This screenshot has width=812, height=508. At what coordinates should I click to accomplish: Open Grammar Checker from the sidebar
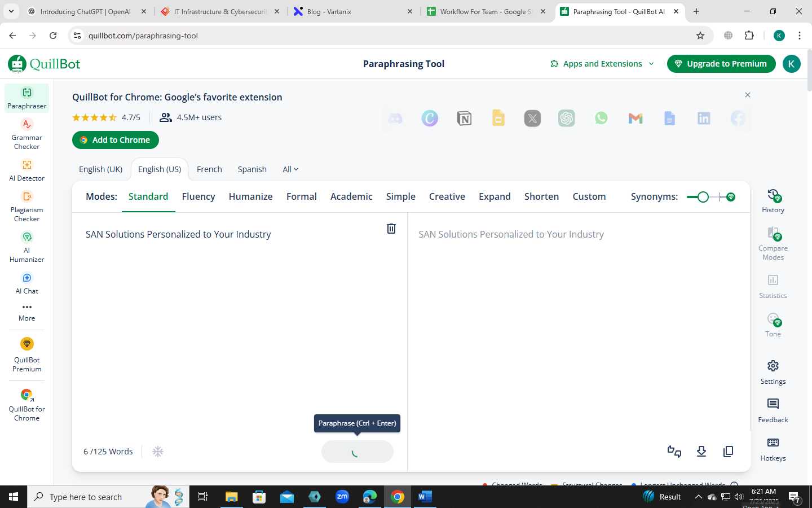(x=27, y=134)
